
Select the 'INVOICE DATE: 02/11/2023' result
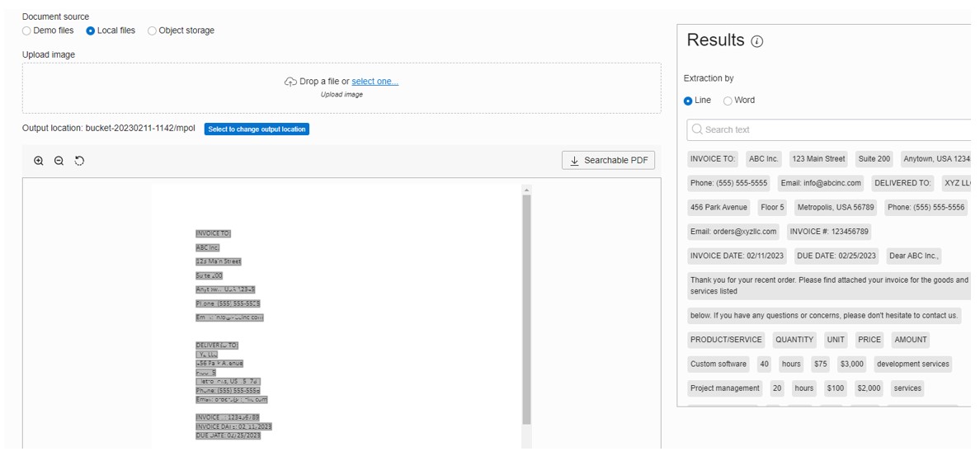coord(737,256)
